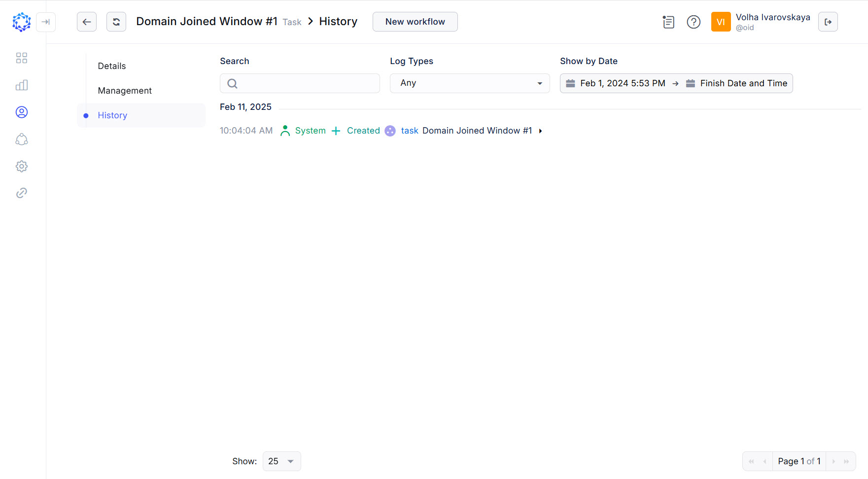Click the New workflow button
The height and width of the screenshot is (479, 868).
coord(415,22)
